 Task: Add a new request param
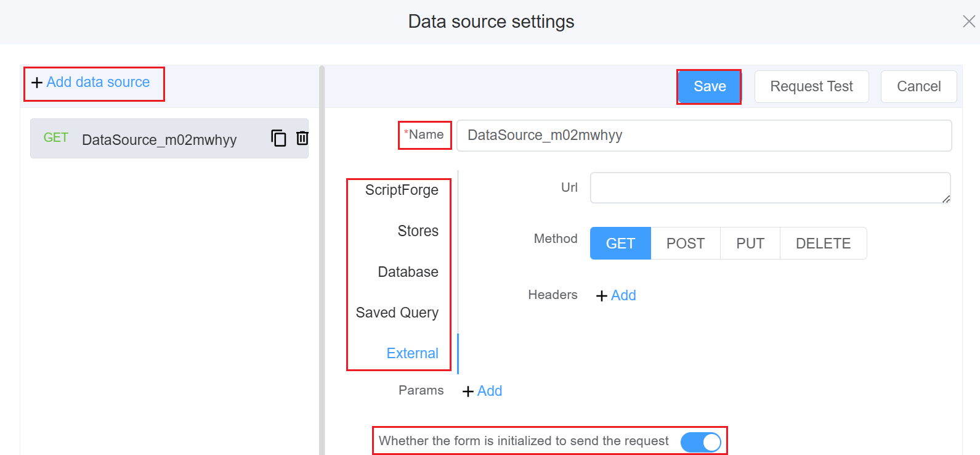[x=482, y=391]
